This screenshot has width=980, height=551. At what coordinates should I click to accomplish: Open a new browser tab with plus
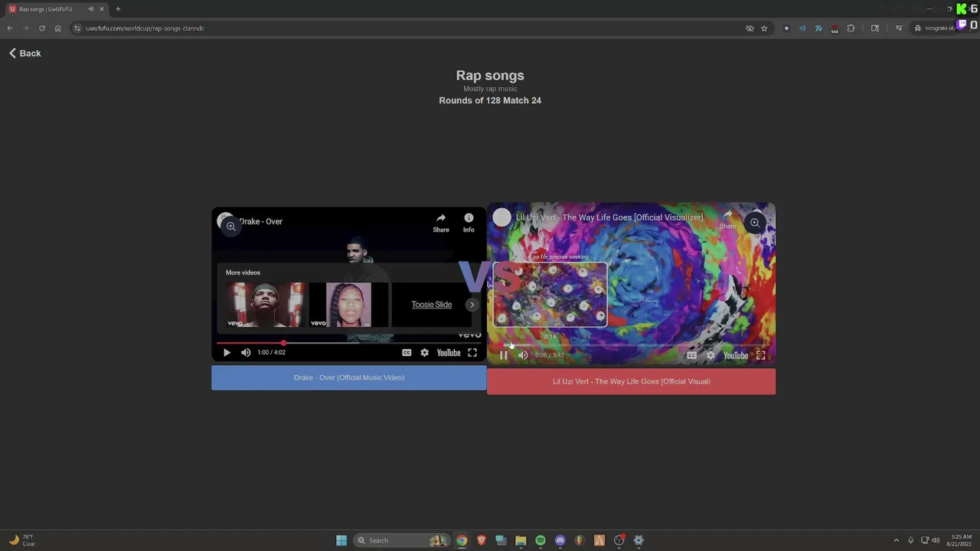coord(118,9)
